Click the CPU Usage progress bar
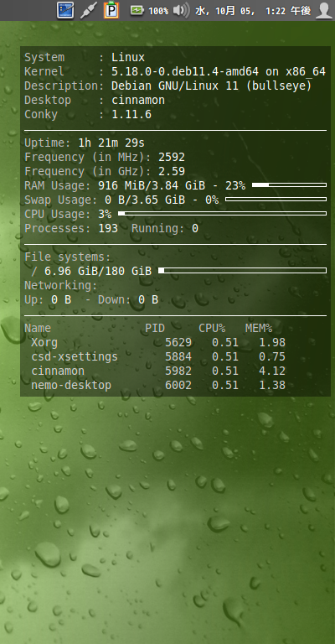 222,214
